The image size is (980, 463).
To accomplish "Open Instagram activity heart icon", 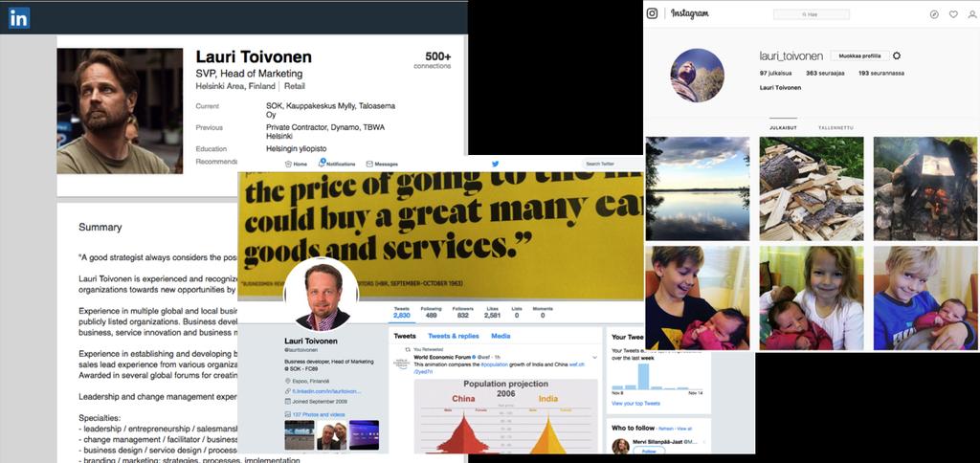I will pyautogui.click(x=953, y=13).
